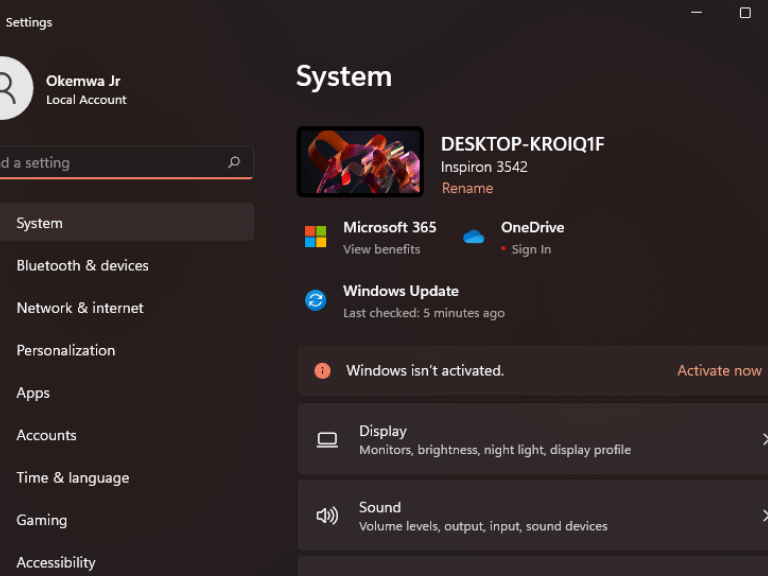Click the activation warning icon
768x576 pixels.
(322, 370)
